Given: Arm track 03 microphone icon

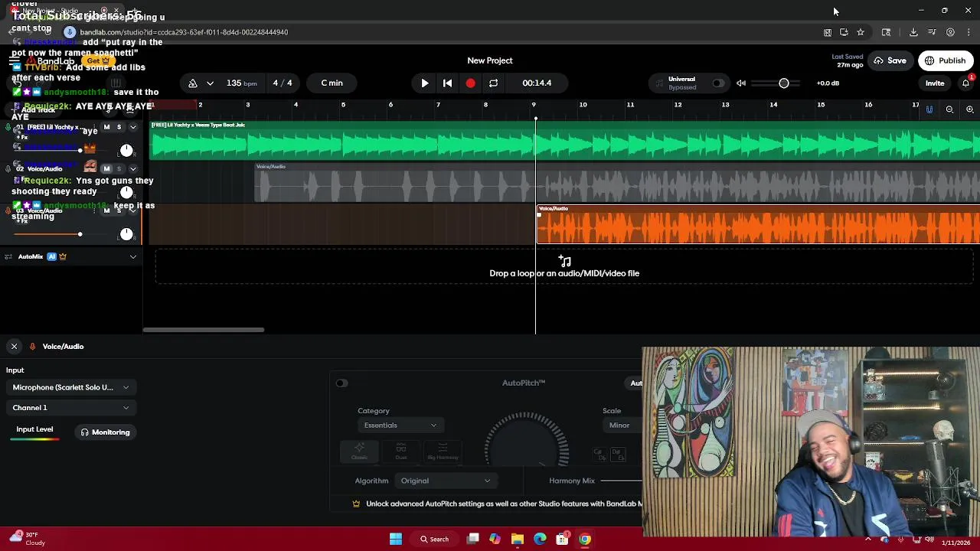Looking at the screenshot, I should [x=8, y=210].
